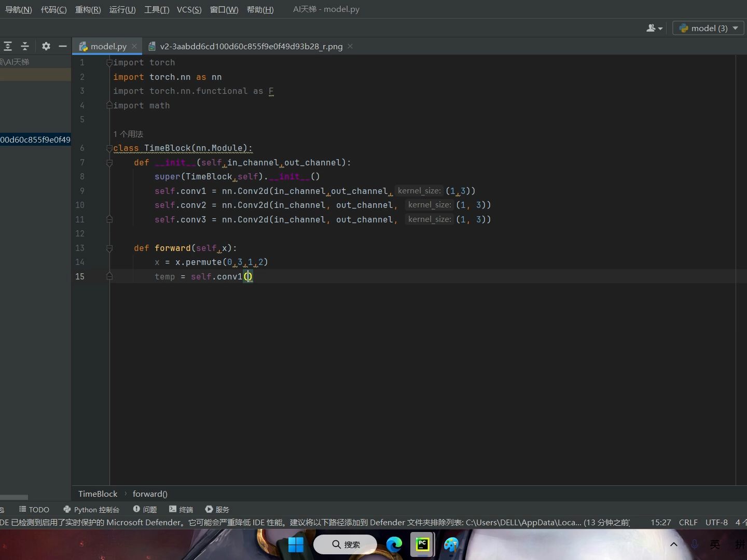The width and height of the screenshot is (747, 560).
Task: Click line number 9 in gutter
Action: [82, 191]
